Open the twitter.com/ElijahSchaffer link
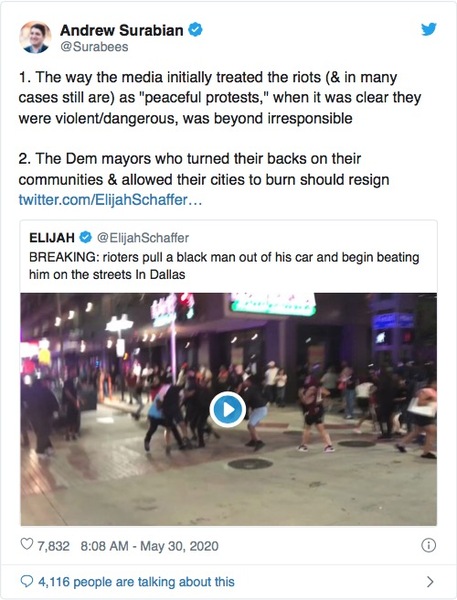 point(110,200)
